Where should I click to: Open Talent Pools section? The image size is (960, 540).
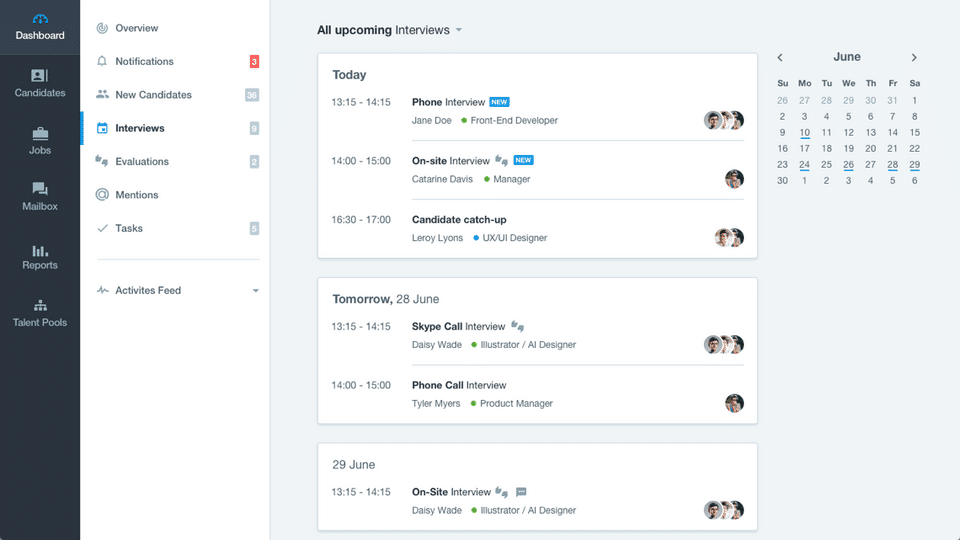pos(40,313)
